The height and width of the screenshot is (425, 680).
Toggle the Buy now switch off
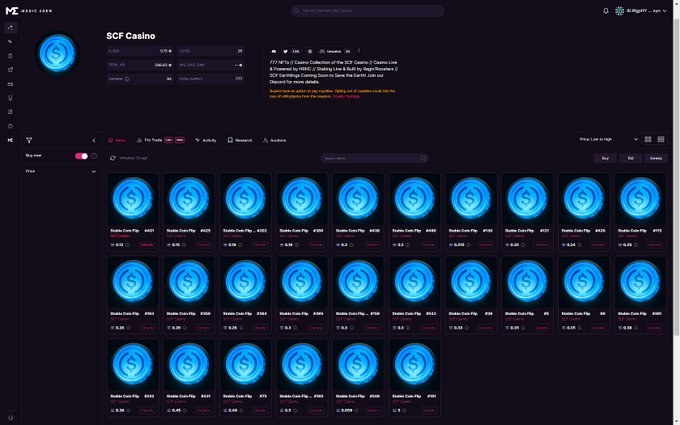81,156
